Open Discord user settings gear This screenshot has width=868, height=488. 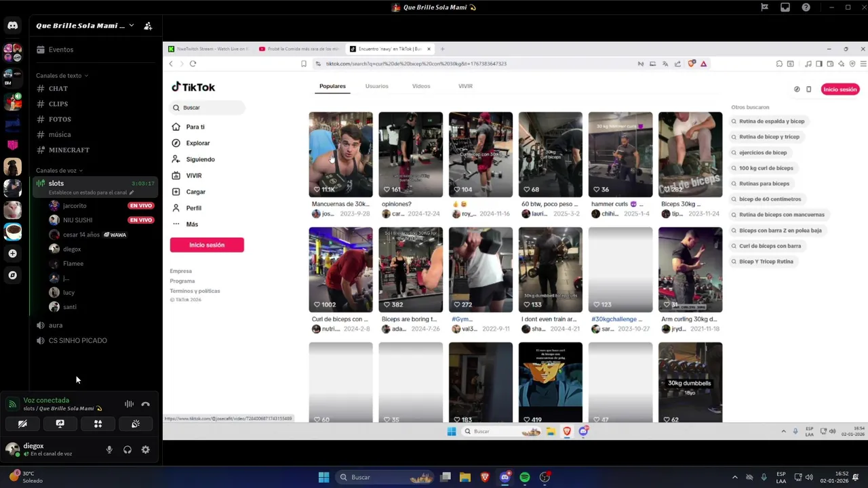click(145, 449)
